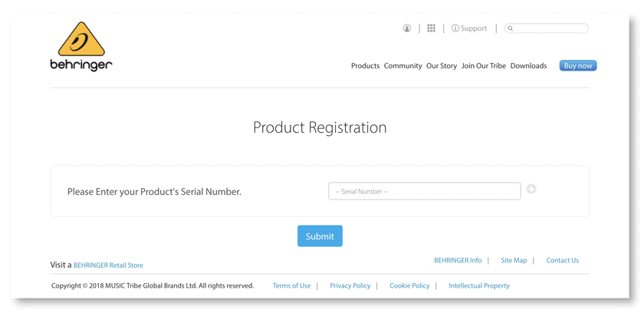Click the top search box
This screenshot has width=644, height=313.
point(546,28)
